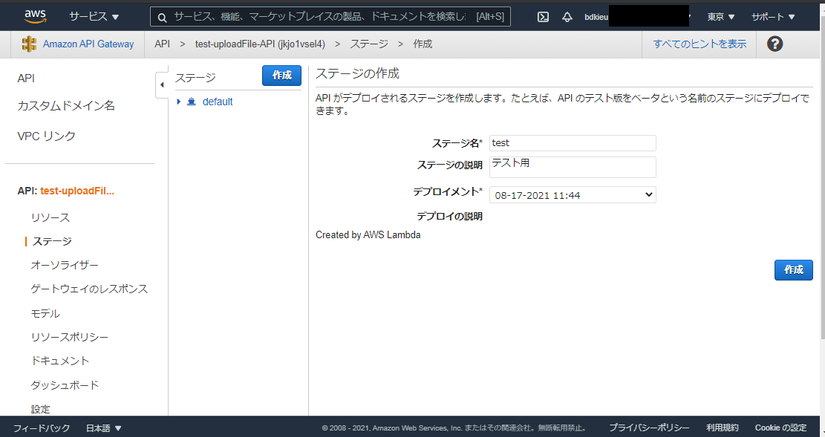Edit the ステージの説明 text area
Image resolution: width=825 pixels, height=437 pixels.
572,167
